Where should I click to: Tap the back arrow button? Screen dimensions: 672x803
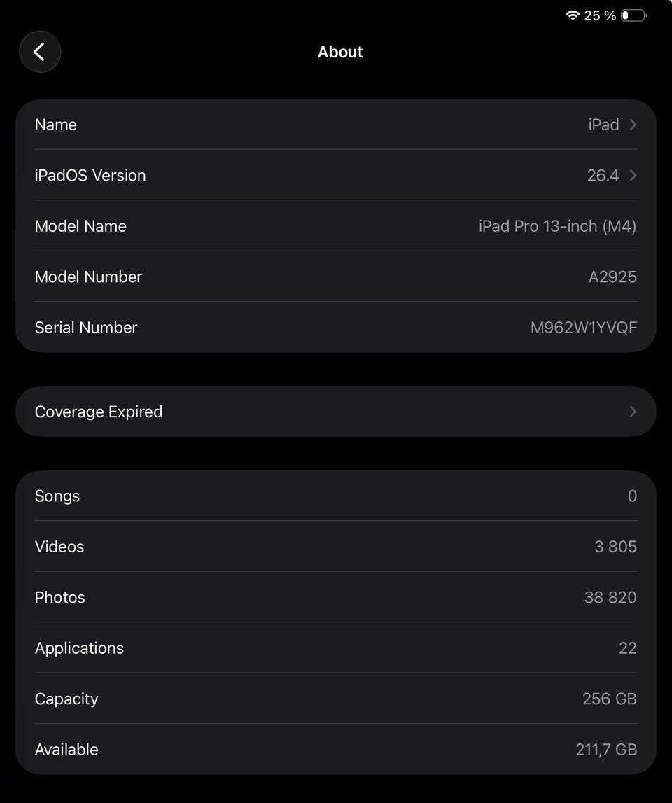point(40,52)
